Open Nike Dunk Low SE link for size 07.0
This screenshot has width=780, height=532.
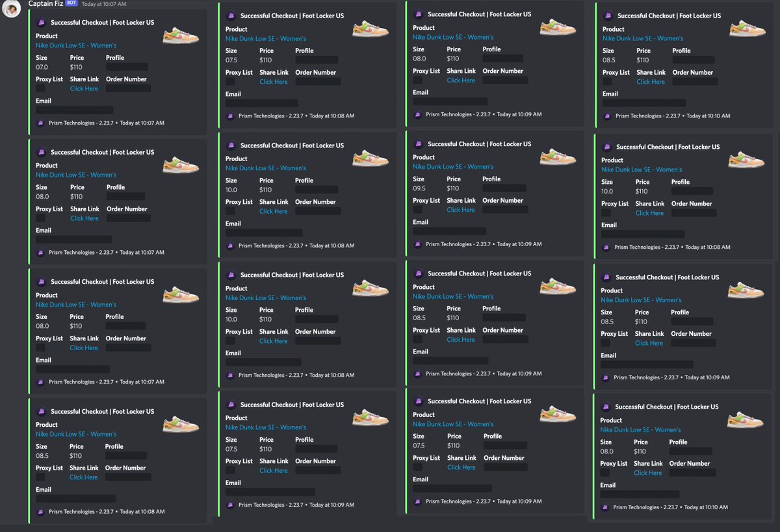[76, 45]
